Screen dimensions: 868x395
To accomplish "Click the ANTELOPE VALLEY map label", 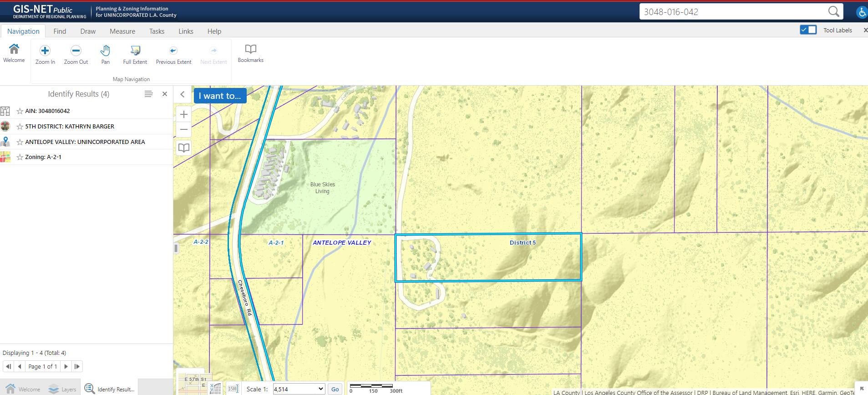I will [x=342, y=242].
